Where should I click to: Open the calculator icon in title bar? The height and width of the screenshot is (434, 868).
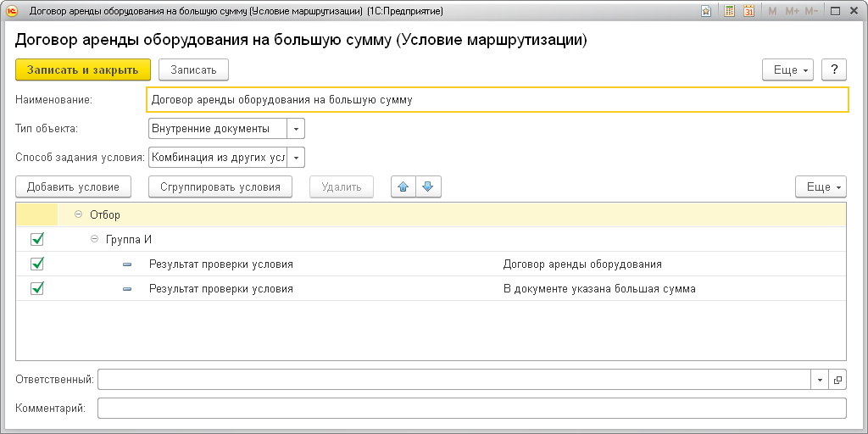click(730, 11)
